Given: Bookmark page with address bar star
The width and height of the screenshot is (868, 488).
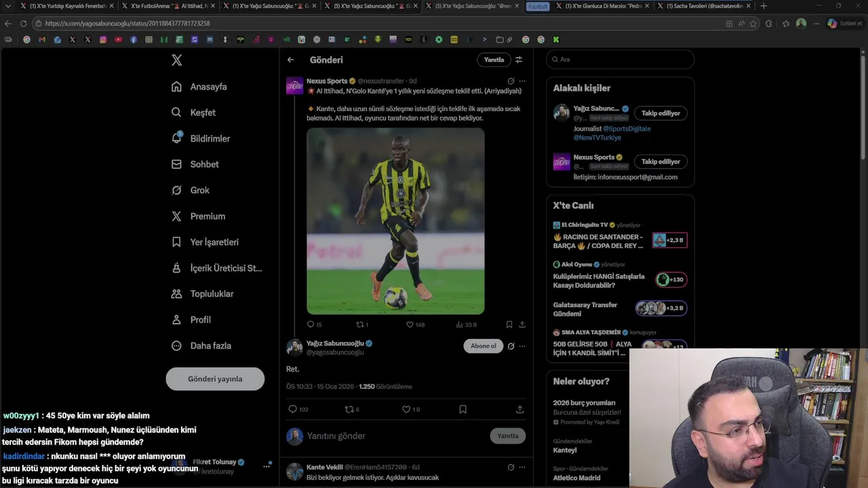Looking at the screenshot, I should (753, 23).
